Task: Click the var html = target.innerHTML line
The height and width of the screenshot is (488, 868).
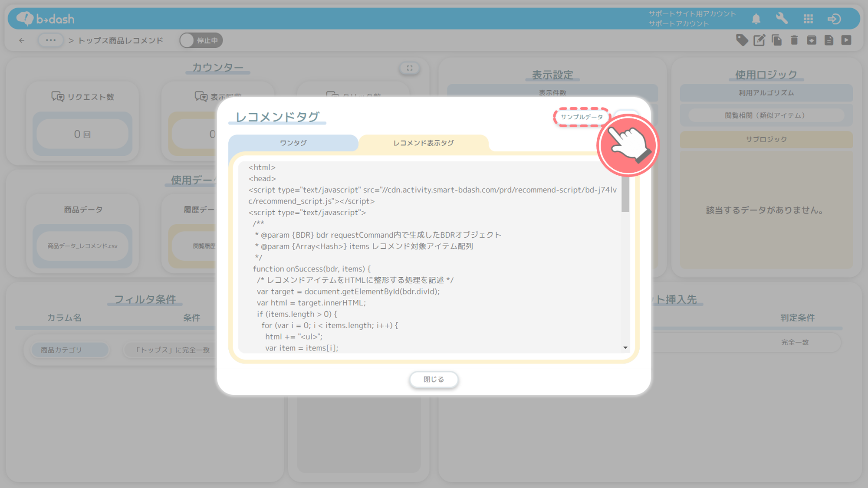Action: [x=311, y=303]
